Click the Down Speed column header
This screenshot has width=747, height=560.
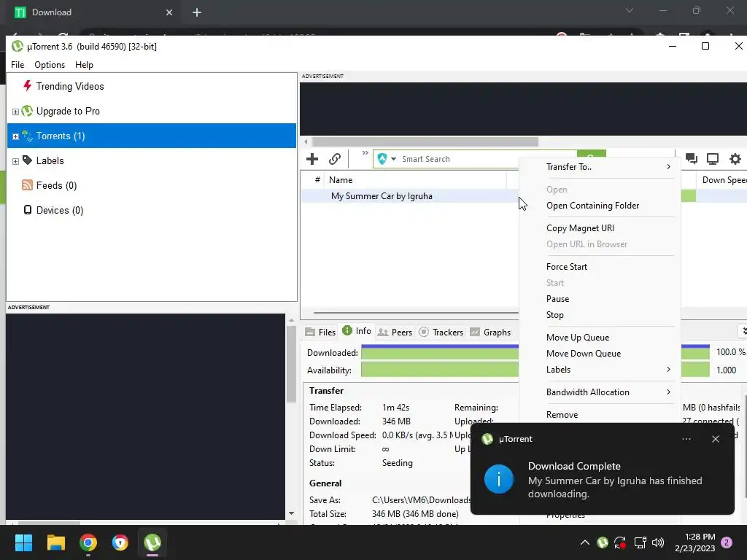pos(723,180)
